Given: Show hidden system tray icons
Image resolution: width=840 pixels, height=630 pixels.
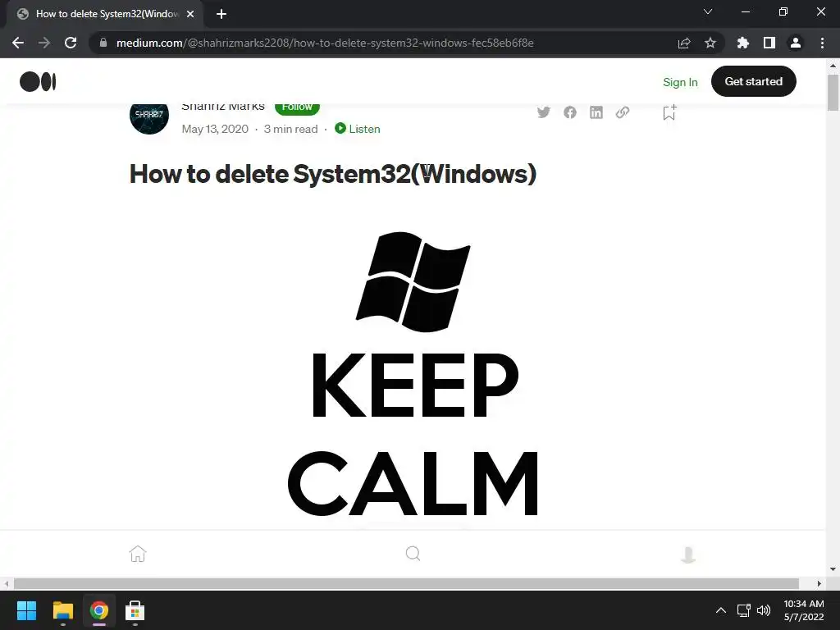Looking at the screenshot, I should [721, 610].
